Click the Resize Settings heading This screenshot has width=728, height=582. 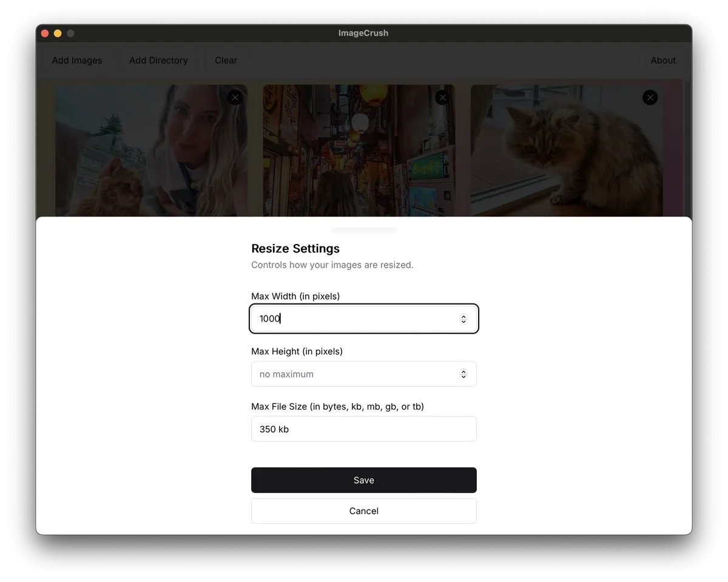(x=295, y=248)
